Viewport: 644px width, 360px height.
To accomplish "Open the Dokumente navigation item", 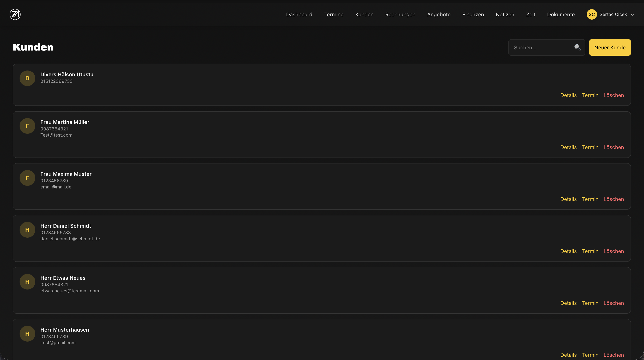I will (x=561, y=15).
